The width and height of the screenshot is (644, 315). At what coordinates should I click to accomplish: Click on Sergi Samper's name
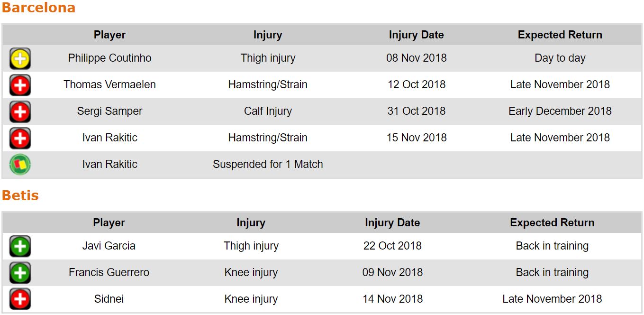109,111
